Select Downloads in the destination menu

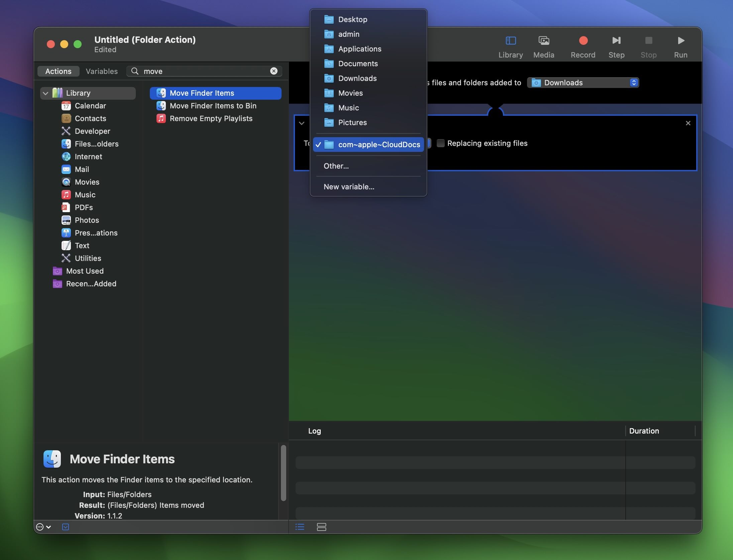[368, 78]
